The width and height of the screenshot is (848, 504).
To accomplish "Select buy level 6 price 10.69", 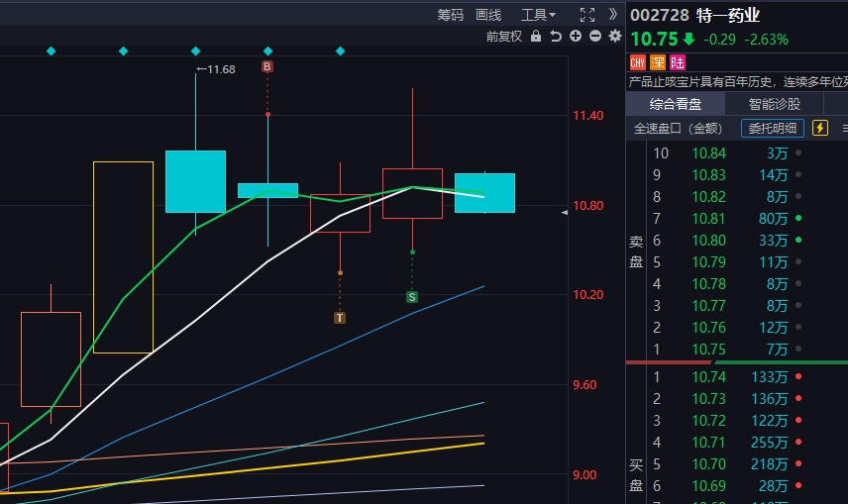I will coord(709,485).
